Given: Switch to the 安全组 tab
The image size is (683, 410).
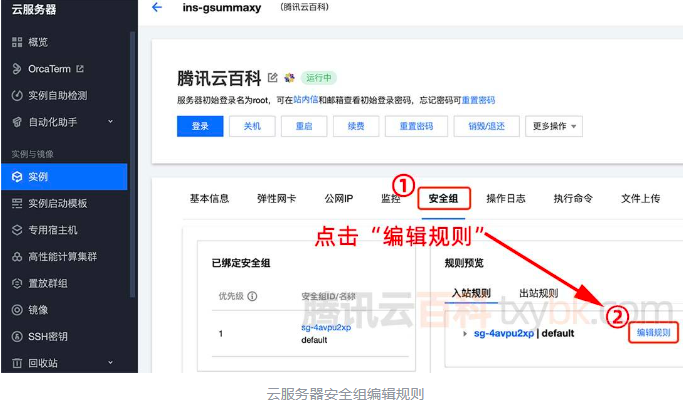Looking at the screenshot, I should tap(443, 199).
